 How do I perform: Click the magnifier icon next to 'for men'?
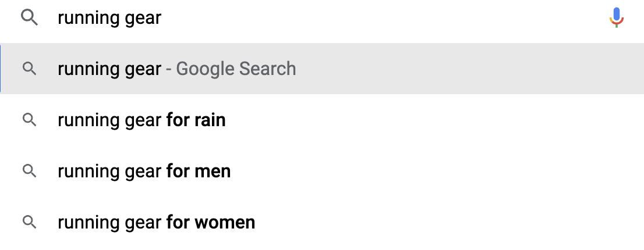(x=29, y=171)
